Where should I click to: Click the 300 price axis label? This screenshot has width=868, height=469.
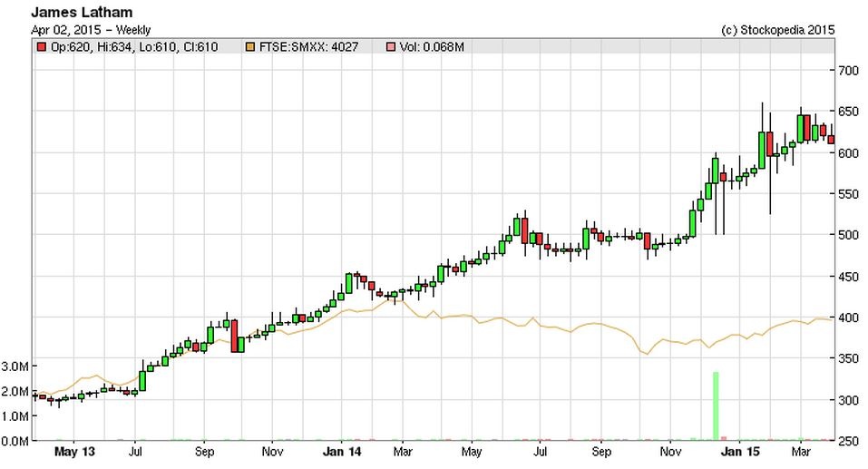[x=848, y=400]
